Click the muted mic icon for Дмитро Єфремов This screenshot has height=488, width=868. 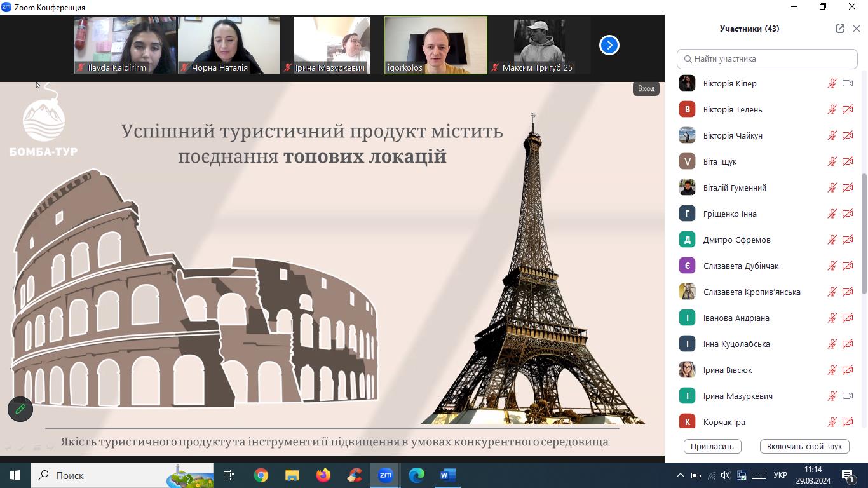[832, 240]
